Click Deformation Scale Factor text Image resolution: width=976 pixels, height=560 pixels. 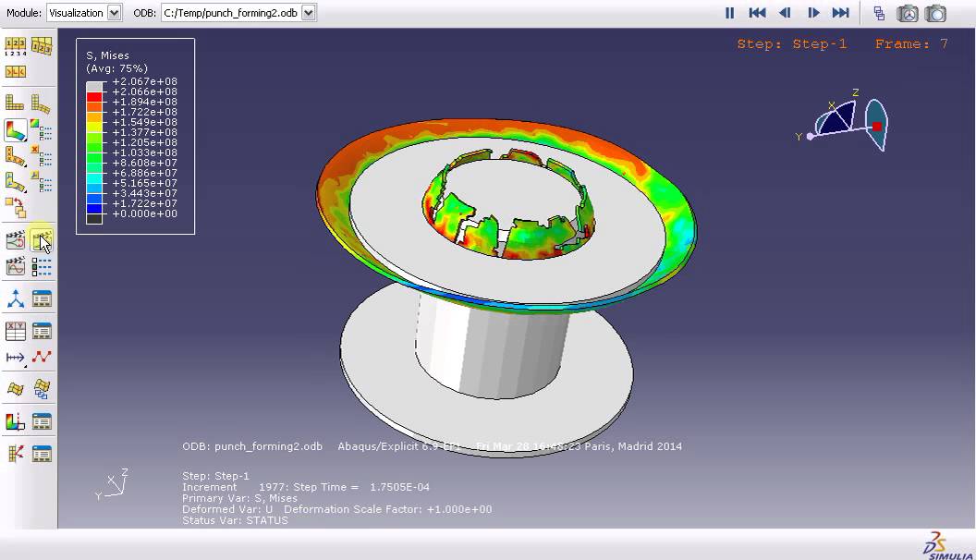coord(388,509)
